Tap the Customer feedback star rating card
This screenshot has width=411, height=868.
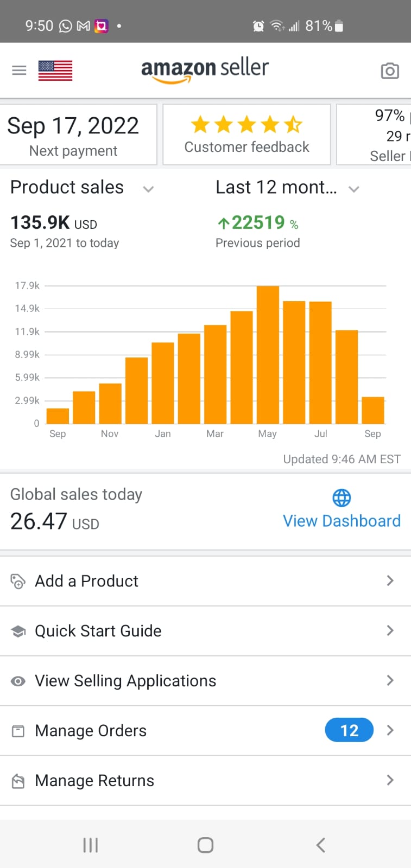[246, 135]
